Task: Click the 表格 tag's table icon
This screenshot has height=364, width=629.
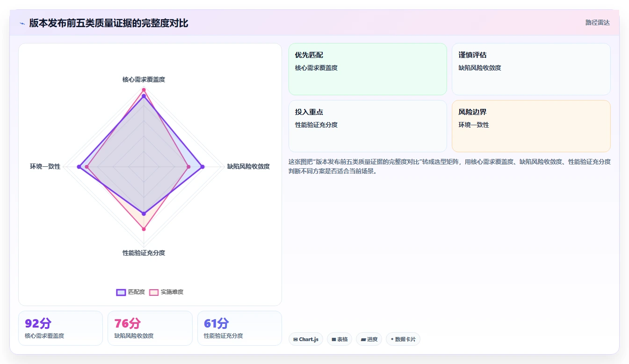Action: click(334, 340)
